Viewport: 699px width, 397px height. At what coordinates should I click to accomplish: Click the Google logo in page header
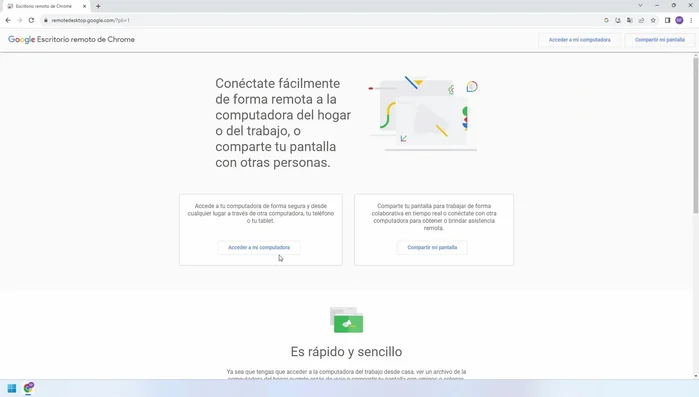(x=21, y=40)
